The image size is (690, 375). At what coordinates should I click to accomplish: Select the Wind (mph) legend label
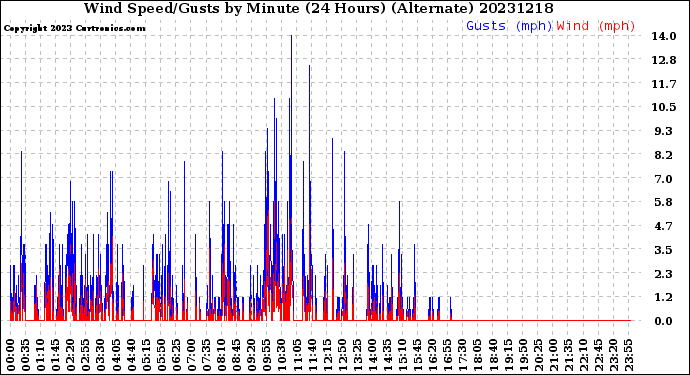(596, 26)
